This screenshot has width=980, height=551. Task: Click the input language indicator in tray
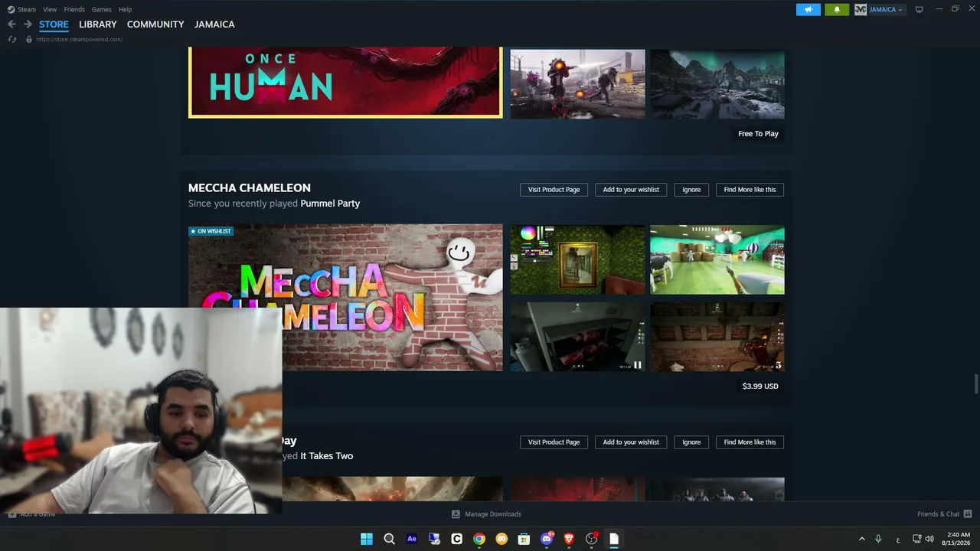[x=898, y=540]
